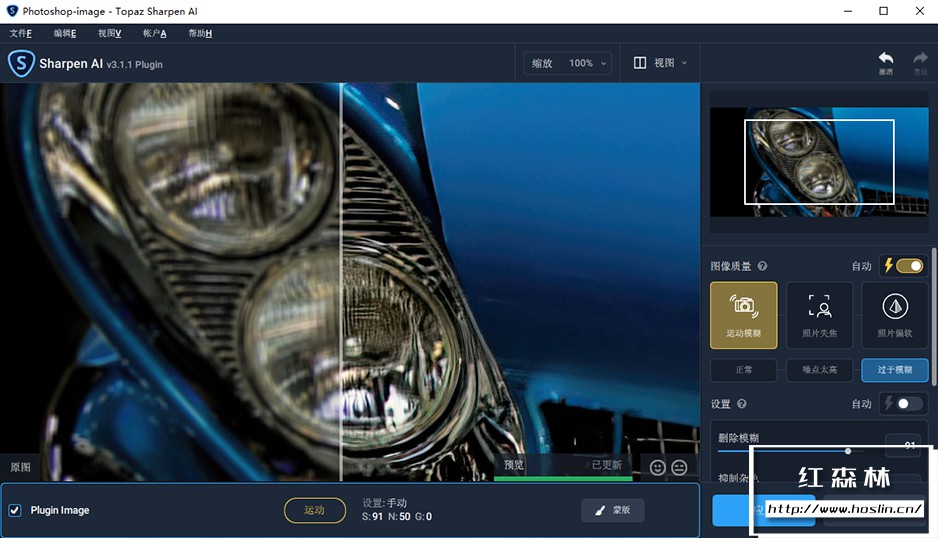Click the 预览 preview label

513,465
